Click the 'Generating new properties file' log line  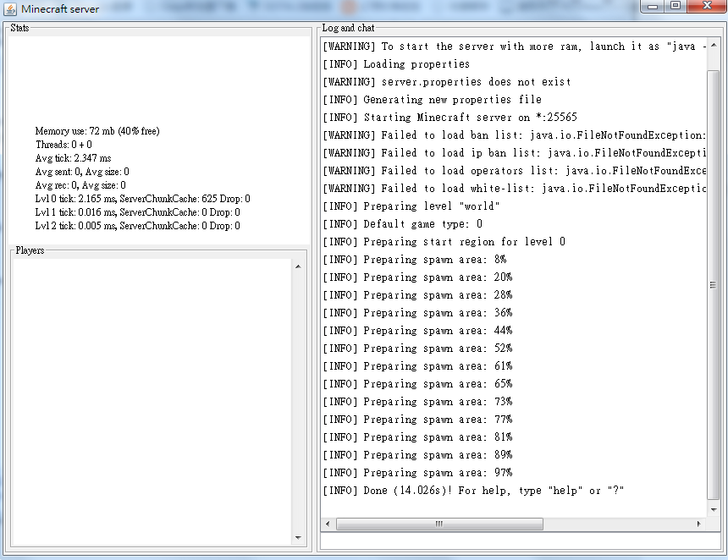point(433,99)
